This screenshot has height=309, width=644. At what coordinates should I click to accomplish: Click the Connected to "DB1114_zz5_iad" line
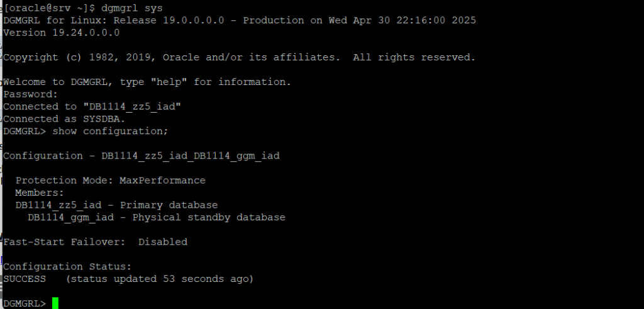92,106
